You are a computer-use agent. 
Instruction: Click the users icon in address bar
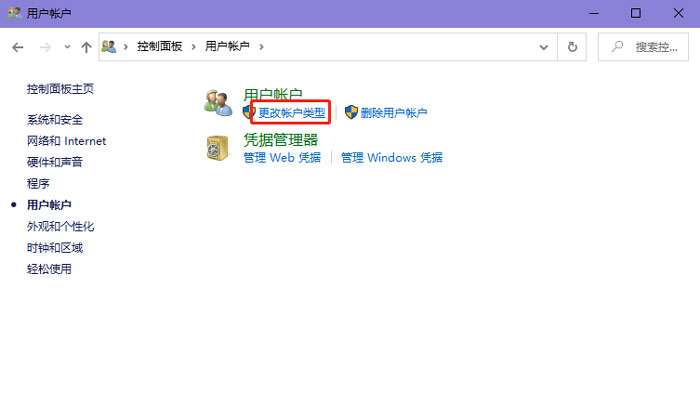(x=108, y=46)
